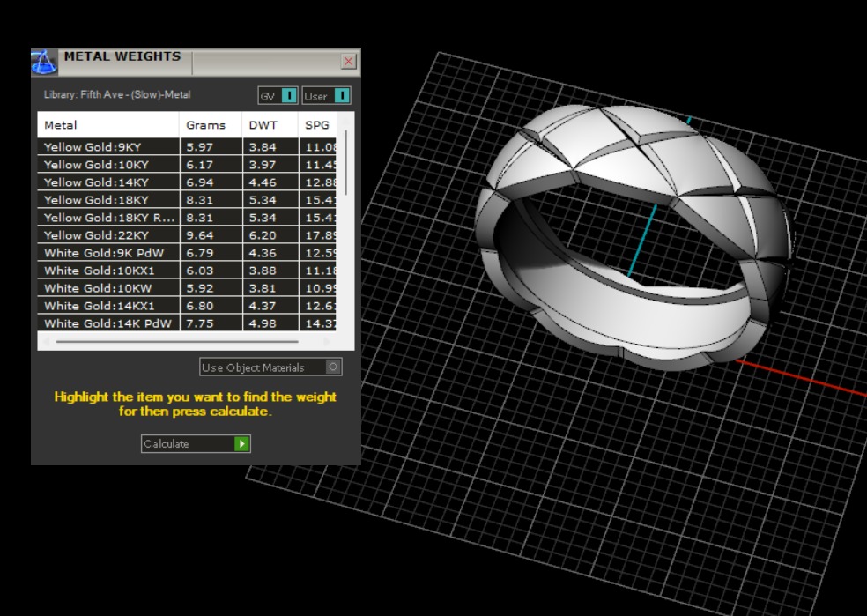This screenshot has height=616, width=867.
Task: Select the White Gold:10KX1 row
Action: coord(187,271)
